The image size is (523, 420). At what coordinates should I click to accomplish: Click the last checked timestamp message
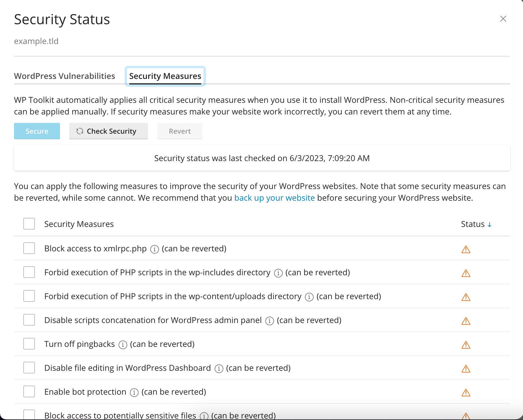click(262, 158)
